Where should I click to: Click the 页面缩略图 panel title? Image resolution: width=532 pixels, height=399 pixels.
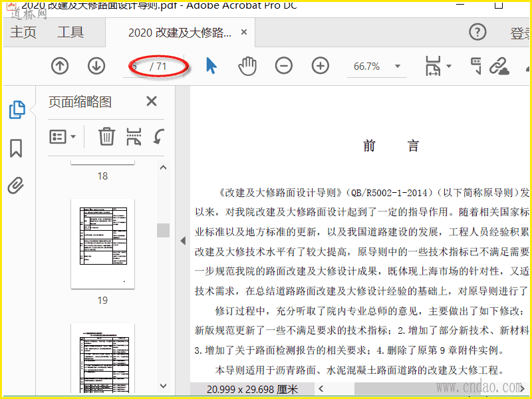point(80,102)
